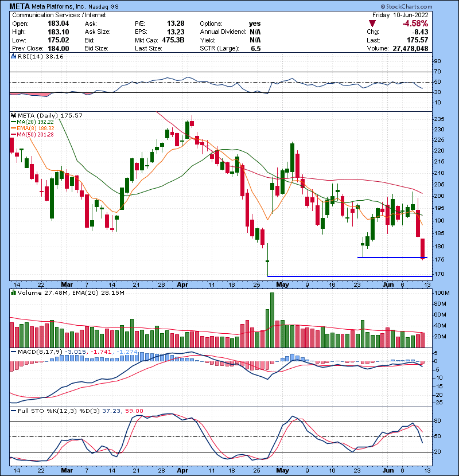Click the Mkt Cap value 475.3B

(x=173, y=40)
